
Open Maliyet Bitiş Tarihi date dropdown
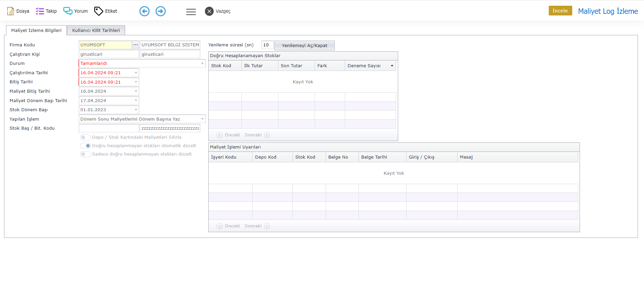(136, 91)
